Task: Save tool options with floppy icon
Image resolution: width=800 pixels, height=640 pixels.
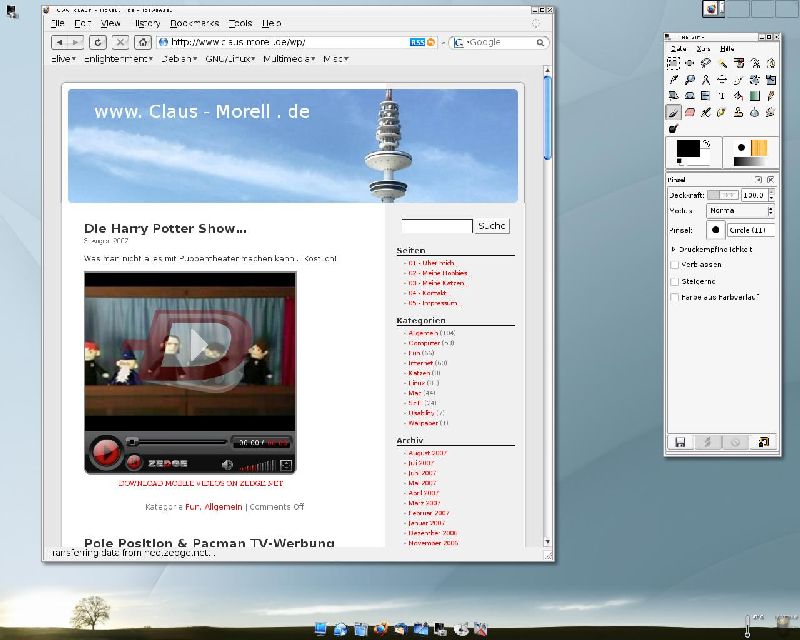Action: (680, 442)
